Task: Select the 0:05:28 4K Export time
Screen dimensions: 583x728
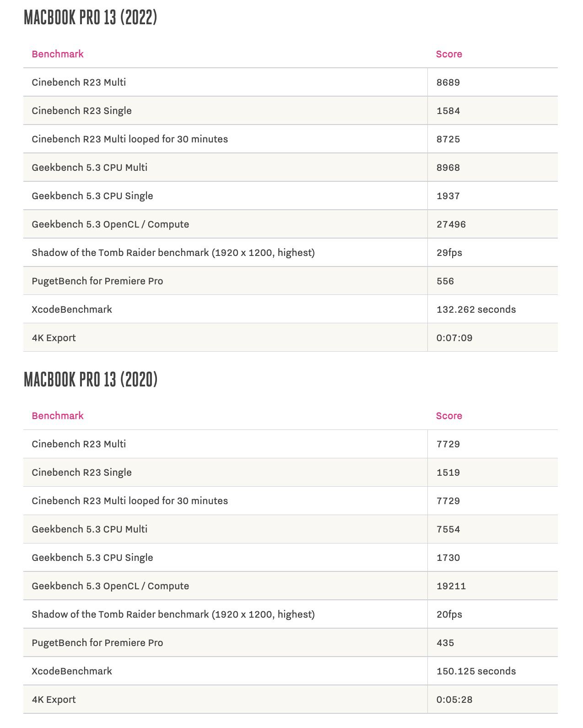Action: click(x=454, y=700)
